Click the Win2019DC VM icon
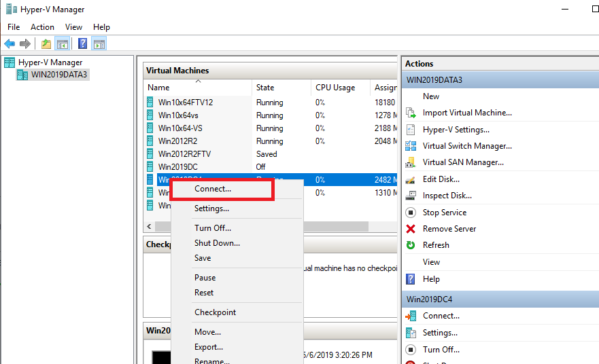Image resolution: width=599 pixels, height=364 pixels. [150, 167]
